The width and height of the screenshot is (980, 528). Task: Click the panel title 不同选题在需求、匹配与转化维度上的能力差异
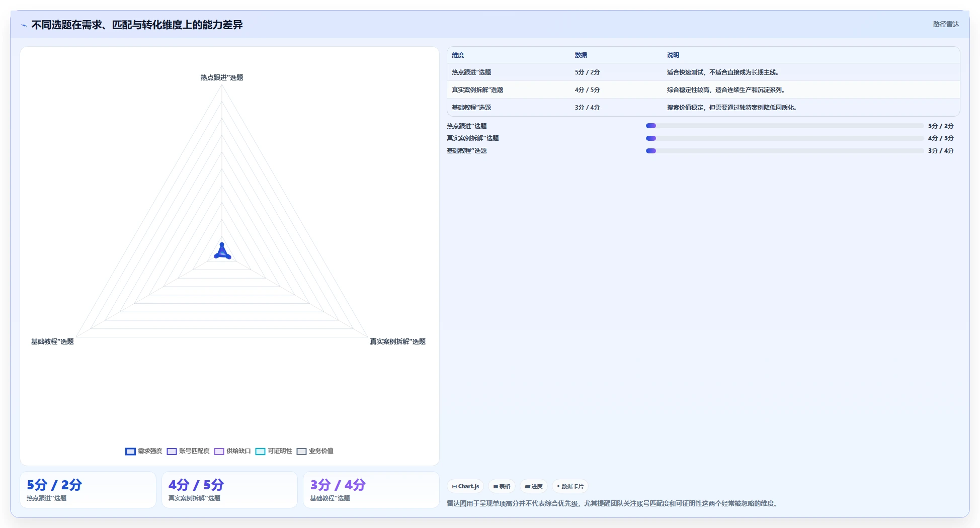pos(137,25)
